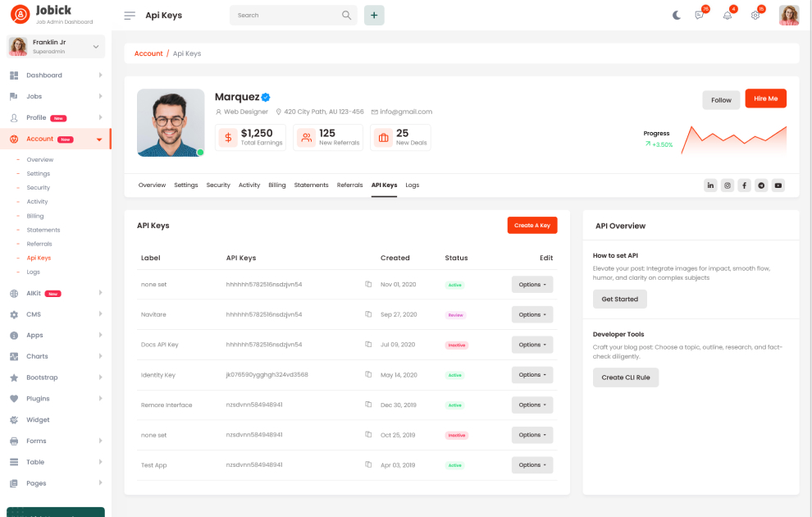
Task: Click the settings gear icon in header
Action: point(755,15)
